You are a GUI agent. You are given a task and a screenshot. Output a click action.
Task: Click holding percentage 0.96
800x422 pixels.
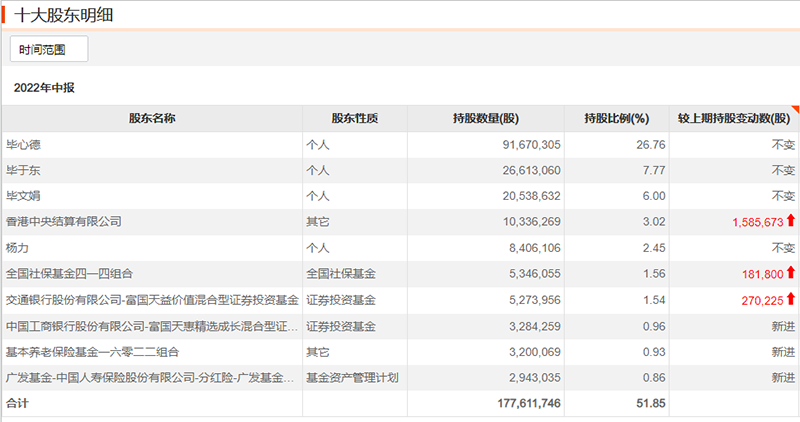click(654, 326)
